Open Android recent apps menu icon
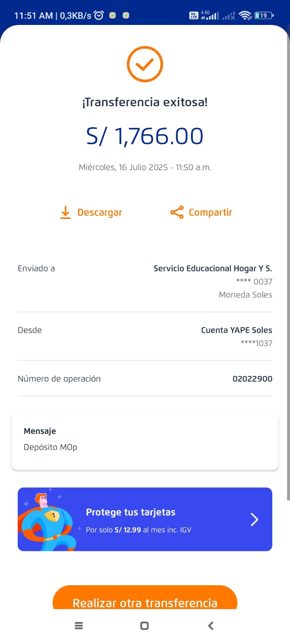Screen dimensions: 290x644 pos(79,625)
